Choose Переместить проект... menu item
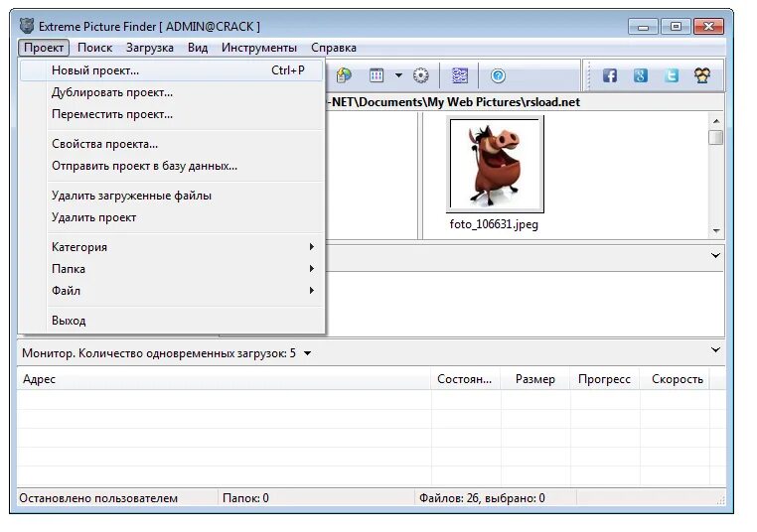757x532 pixels. [x=171, y=114]
